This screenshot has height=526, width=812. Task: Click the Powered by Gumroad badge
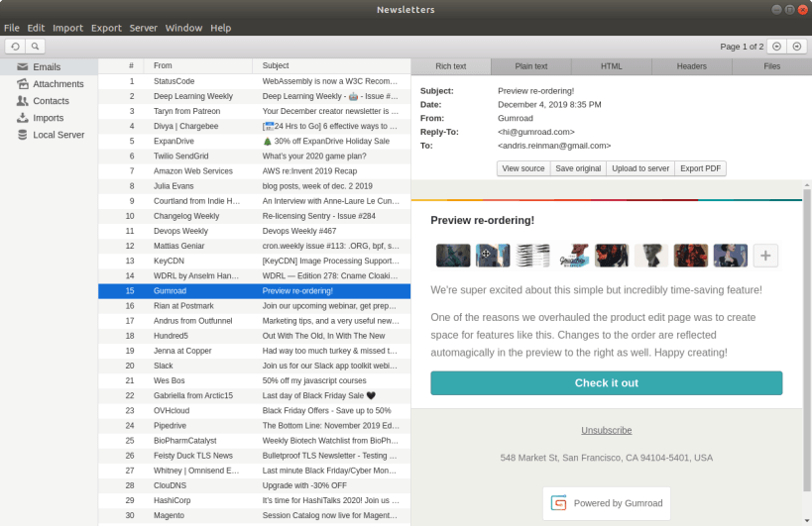coord(607,503)
